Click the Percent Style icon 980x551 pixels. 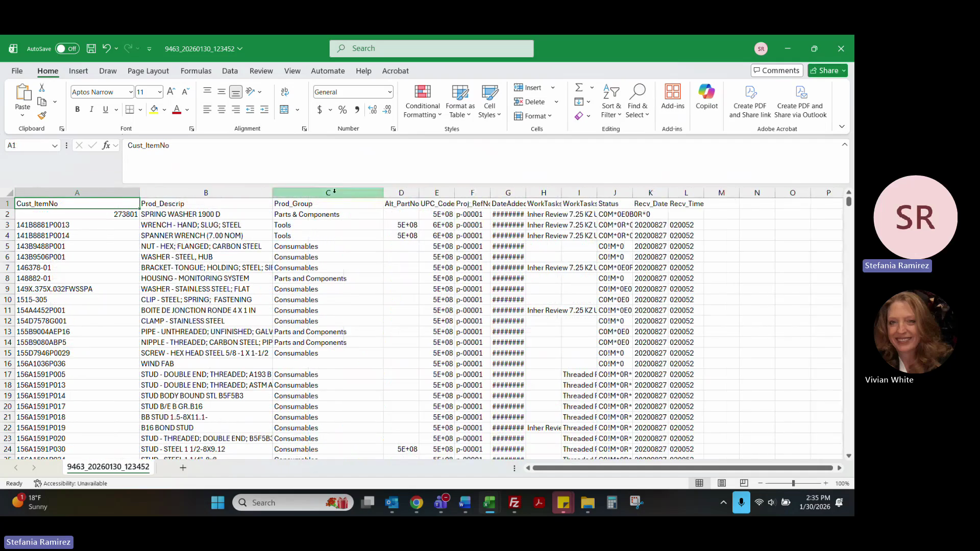(x=342, y=109)
